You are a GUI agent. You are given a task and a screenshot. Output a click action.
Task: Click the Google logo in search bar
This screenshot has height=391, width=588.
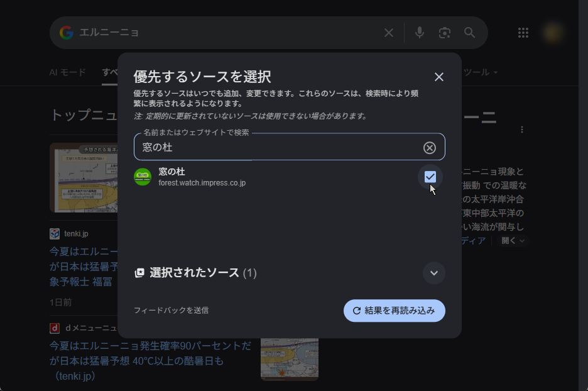pos(67,33)
